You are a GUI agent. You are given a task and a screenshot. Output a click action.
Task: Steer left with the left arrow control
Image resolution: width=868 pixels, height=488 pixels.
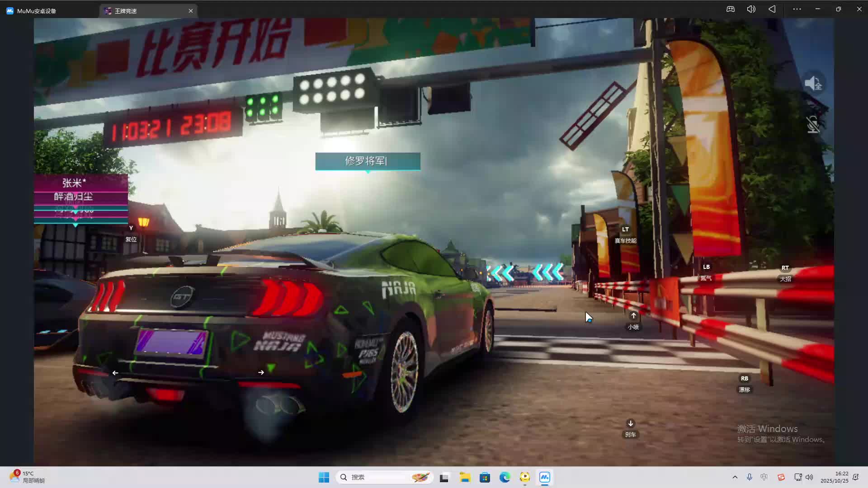click(x=115, y=373)
